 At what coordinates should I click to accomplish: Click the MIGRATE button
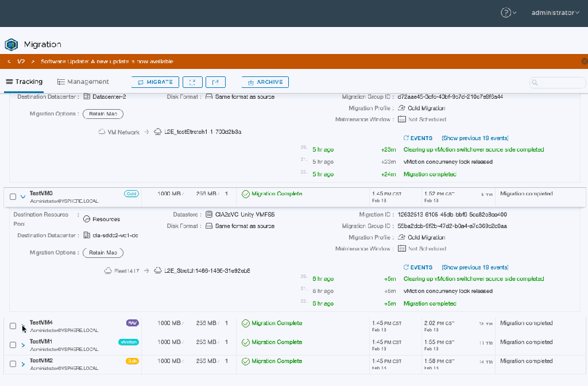click(x=155, y=82)
